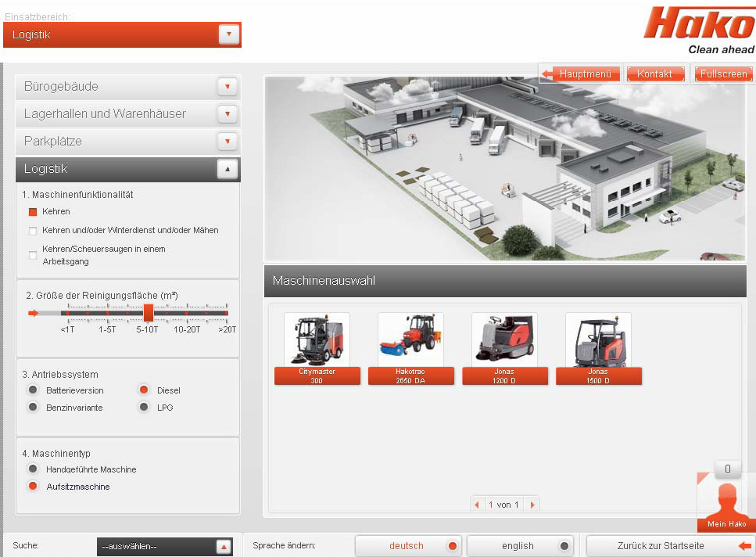
Task: Click the counter badge showing 0
Action: tap(728, 469)
